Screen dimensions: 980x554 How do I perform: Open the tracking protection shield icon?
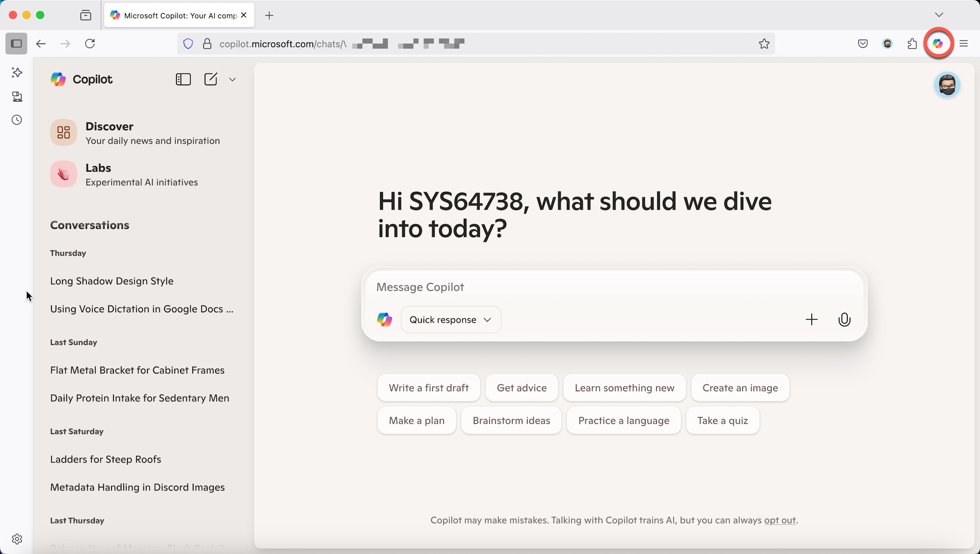(188, 43)
